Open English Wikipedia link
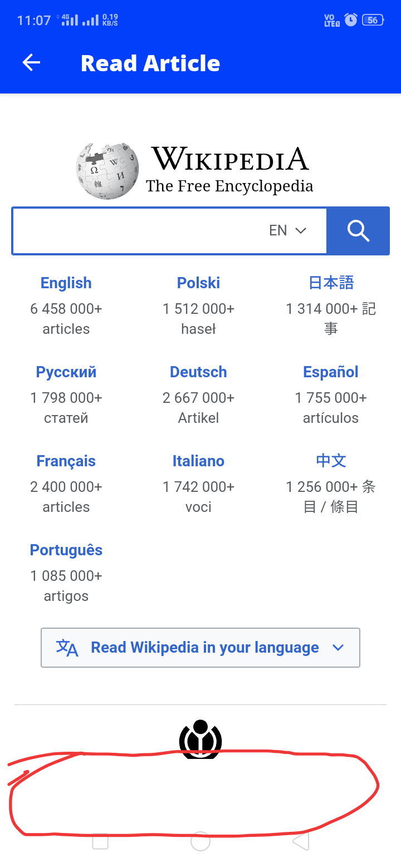The image size is (401, 868). [66, 283]
